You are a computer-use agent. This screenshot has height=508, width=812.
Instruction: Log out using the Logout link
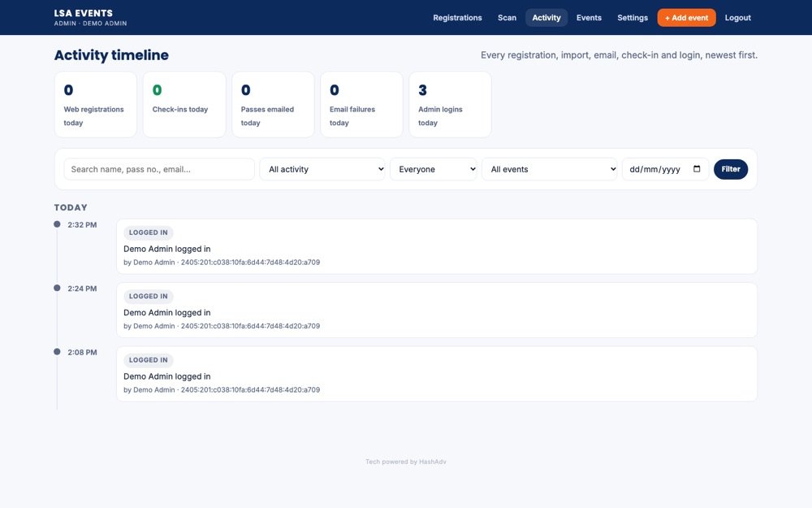point(737,18)
